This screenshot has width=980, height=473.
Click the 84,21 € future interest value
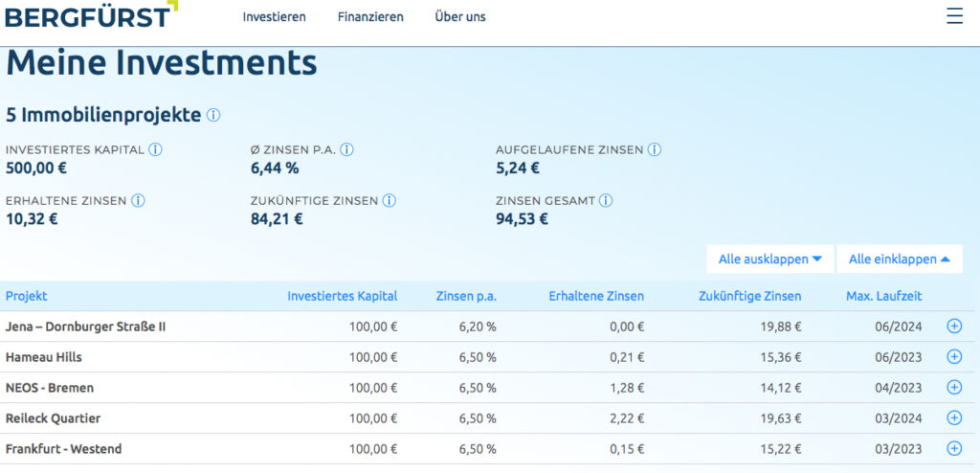[277, 219]
